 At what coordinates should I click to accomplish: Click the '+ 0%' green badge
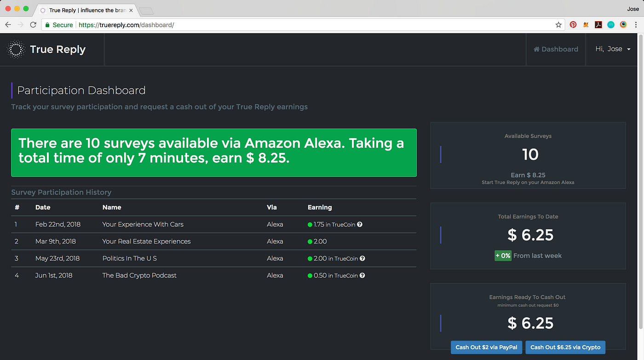503,255
